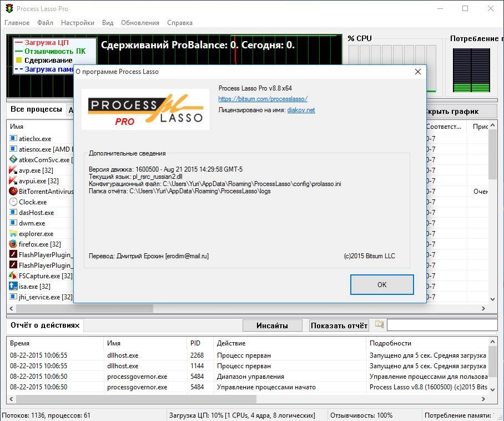Click action log horizontal scroll-right arrow
Viewport: 504px width, 421px height.
tap(483, 399)
